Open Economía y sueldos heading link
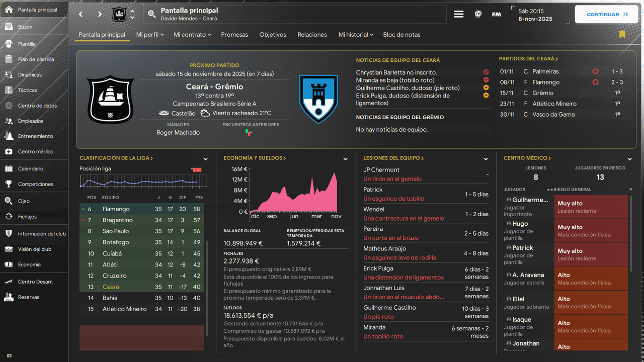The width and height of the screenshot is (644, 362). (x=255, y=158)
